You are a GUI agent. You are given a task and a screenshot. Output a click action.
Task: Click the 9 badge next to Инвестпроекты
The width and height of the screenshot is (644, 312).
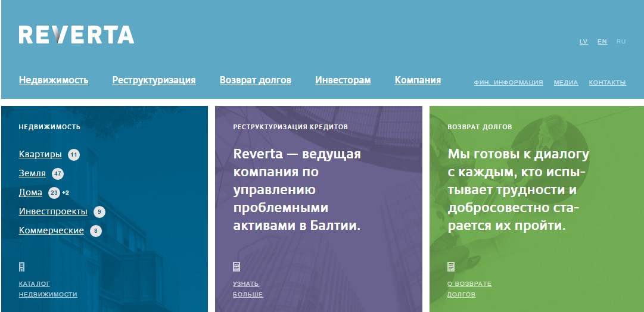[x=99, y=212]
